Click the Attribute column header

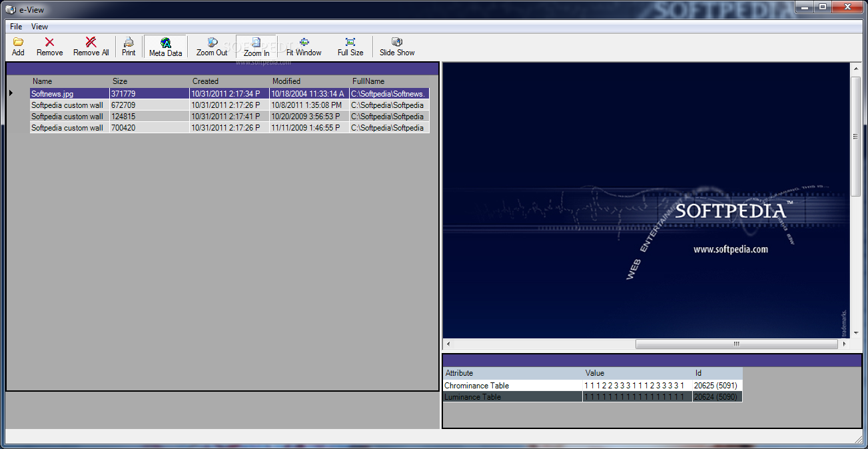pos(512,373)
